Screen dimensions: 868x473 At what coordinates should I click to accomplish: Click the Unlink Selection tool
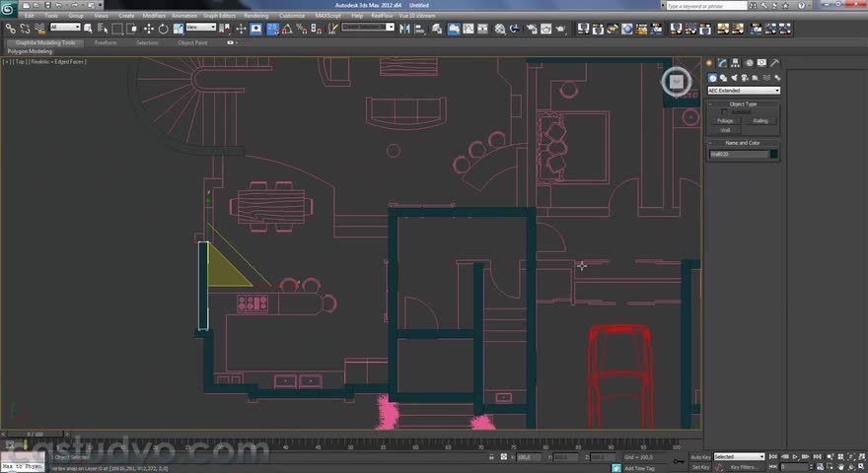click(x=25, y=29)
